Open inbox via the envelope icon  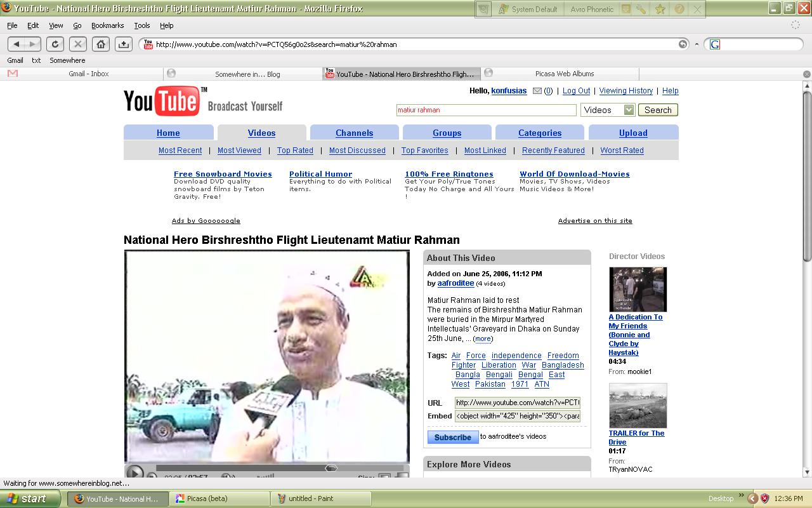pyautogui.click(x=537, y=91)
